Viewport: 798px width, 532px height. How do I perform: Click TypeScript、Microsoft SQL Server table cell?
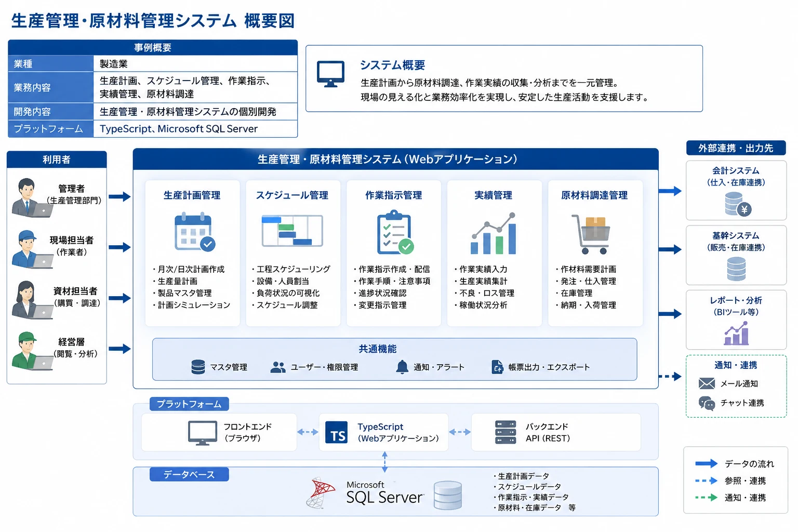(195, 129)
